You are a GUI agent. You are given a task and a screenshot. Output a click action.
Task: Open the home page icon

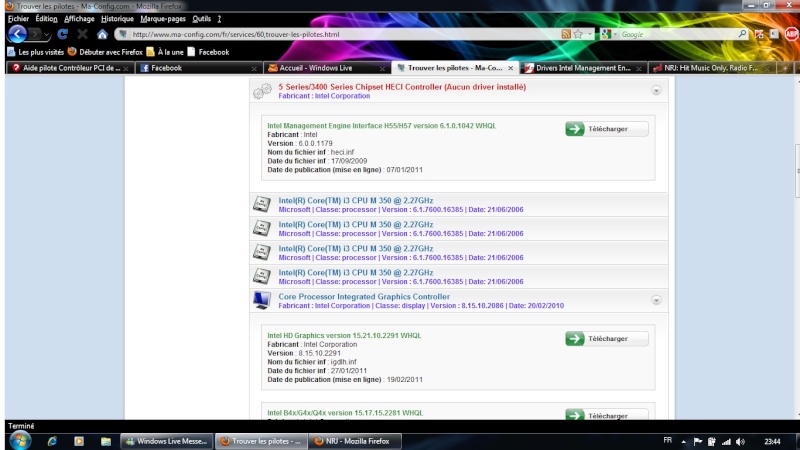102,34
